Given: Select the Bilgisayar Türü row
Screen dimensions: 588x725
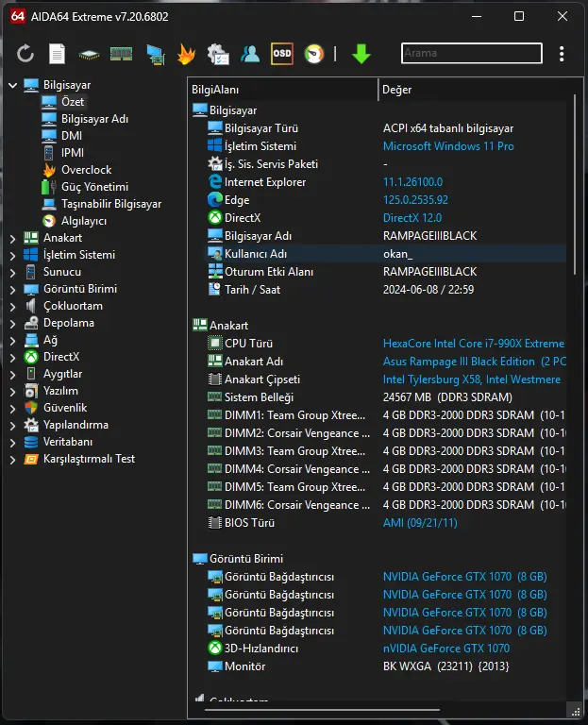Looking at the screenshot, I should [x=386, y=128].
